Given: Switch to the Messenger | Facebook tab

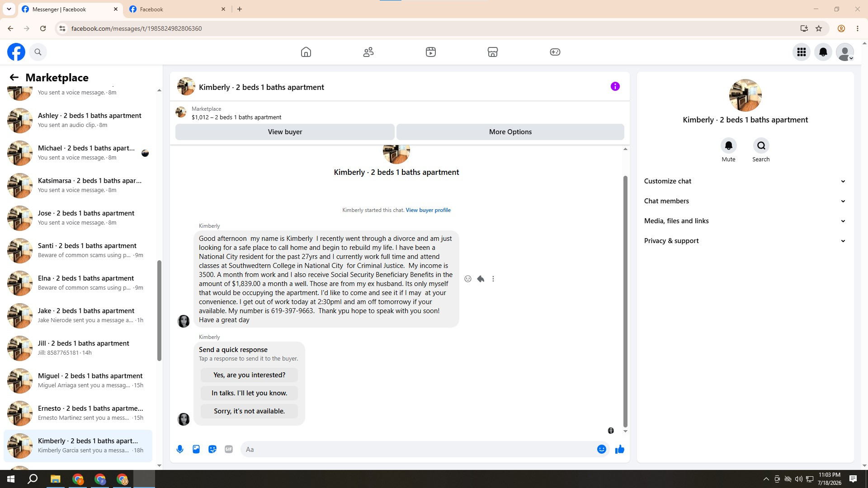Looking at the screenshot, I should tap(70, 9).
